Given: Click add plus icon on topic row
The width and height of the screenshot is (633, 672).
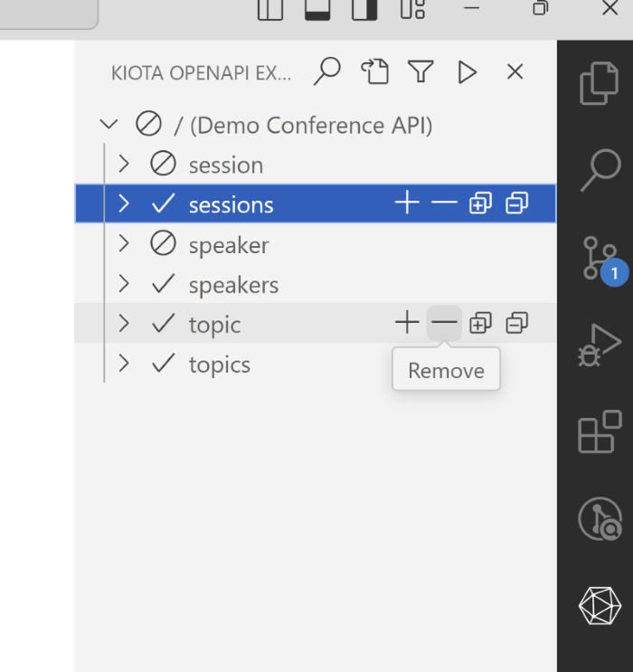Looking at the screenshot, I should pyautogui.click(x=407, y=322).
